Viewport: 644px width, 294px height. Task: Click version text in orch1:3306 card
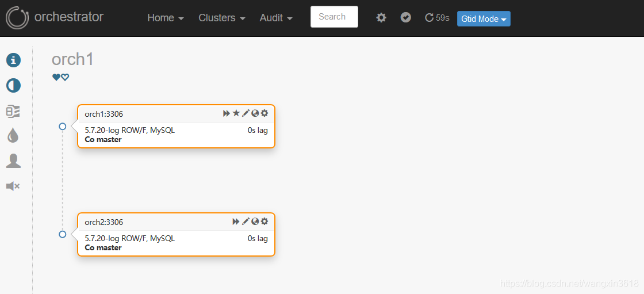[130, 131]
